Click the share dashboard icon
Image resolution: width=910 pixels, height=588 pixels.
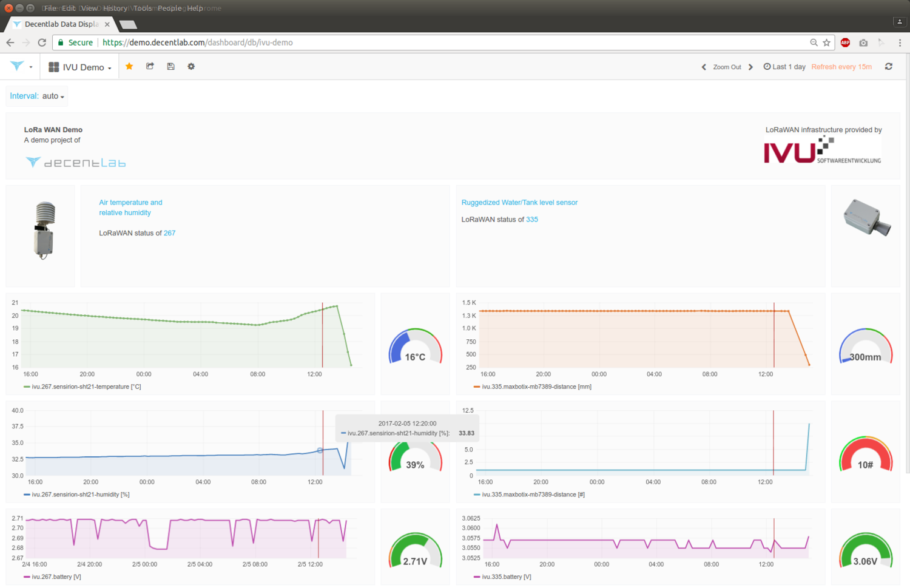point(150,66)
